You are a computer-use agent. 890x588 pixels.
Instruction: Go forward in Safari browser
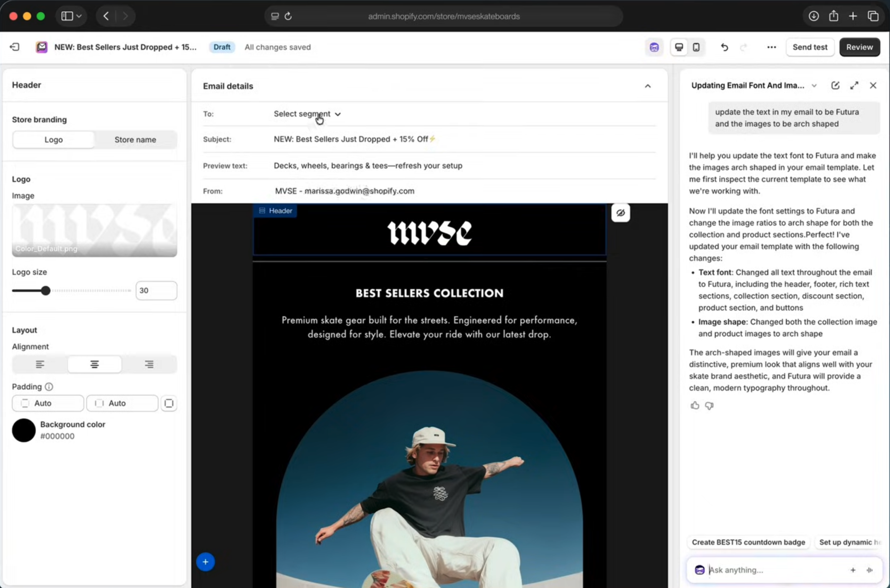pos(125,16)
